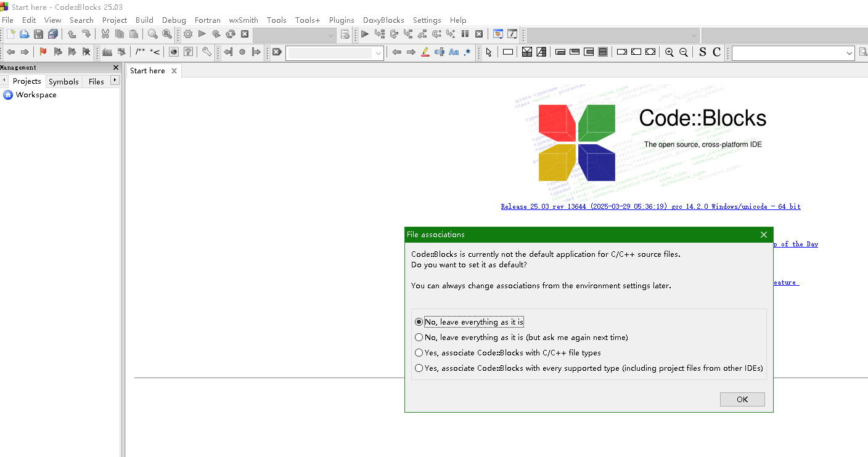Click the Highlight marker pen icon

click(425, 52)
